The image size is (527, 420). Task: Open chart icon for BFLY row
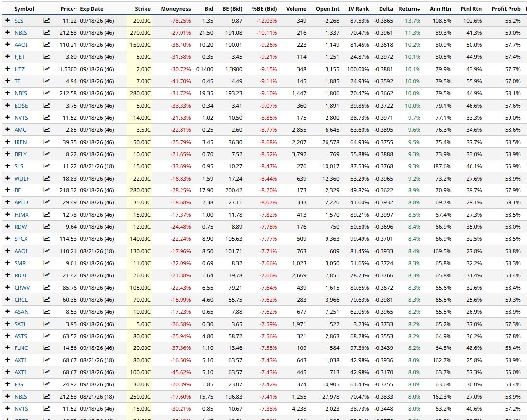[47, 154]
